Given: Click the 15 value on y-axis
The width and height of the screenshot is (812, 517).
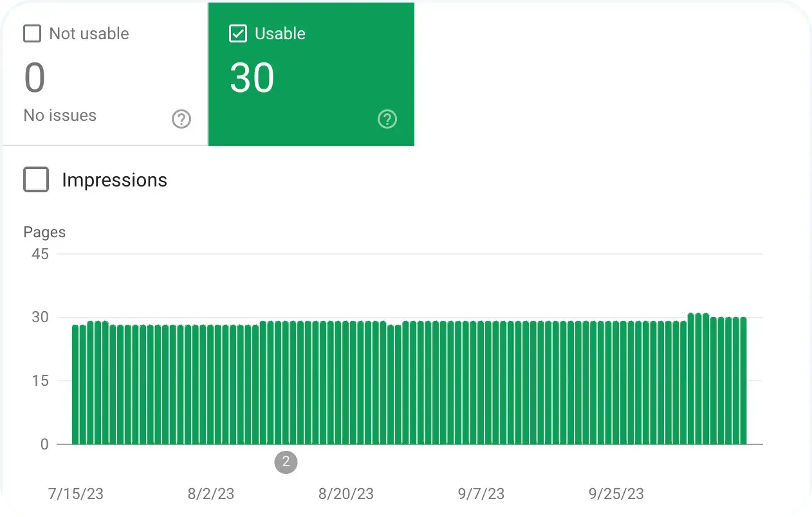Looking at the screenshot, I should click(x=40, y=381).
